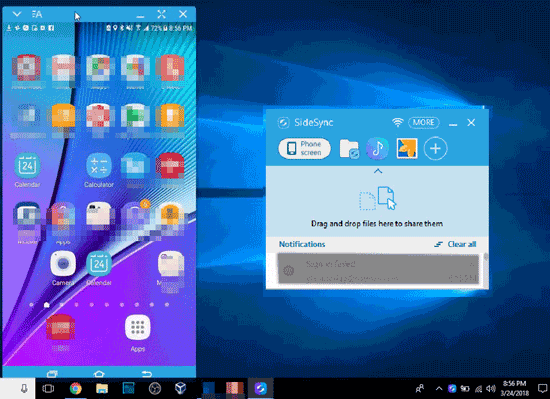The width and height of the screenshot is (550, 399).
Task: Click the SideSync logo icon in window header
Action: tap(283, 123)
